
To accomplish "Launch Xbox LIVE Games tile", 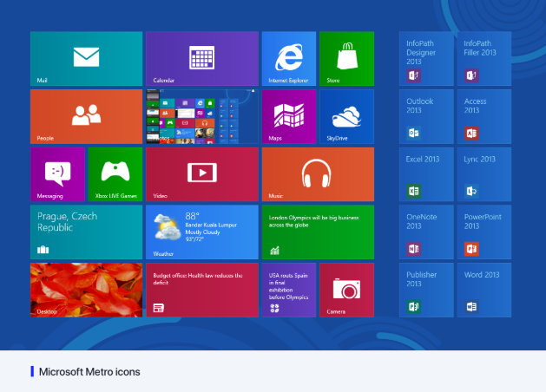I will click(x=115, y=174).
